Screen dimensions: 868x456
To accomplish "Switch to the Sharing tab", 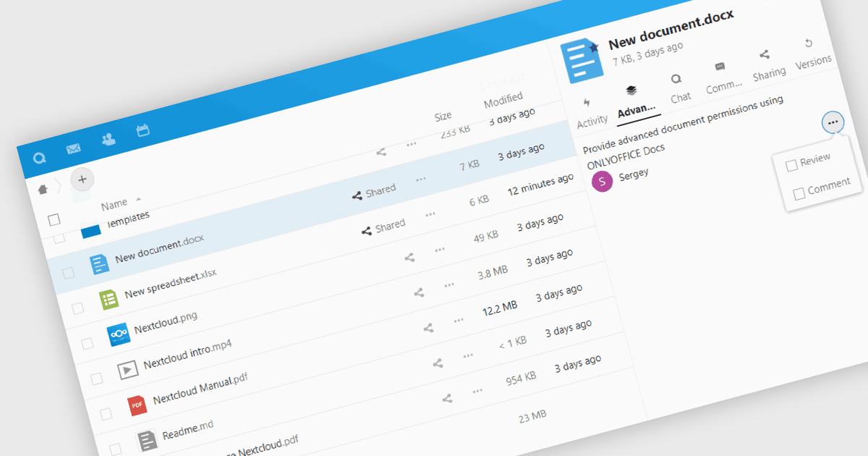I will pos(767,66).
